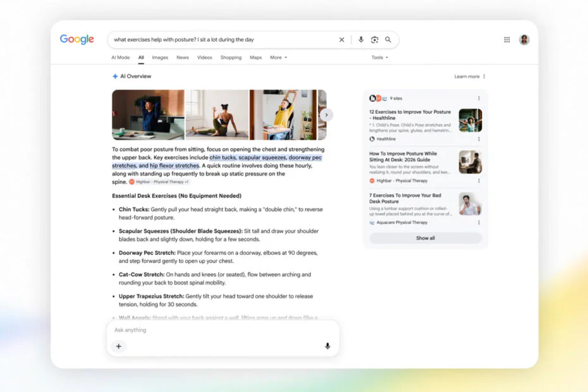Open the 9 sites card options menu
The width and height of the screenshot is (588, 392).
coord(479,98)
